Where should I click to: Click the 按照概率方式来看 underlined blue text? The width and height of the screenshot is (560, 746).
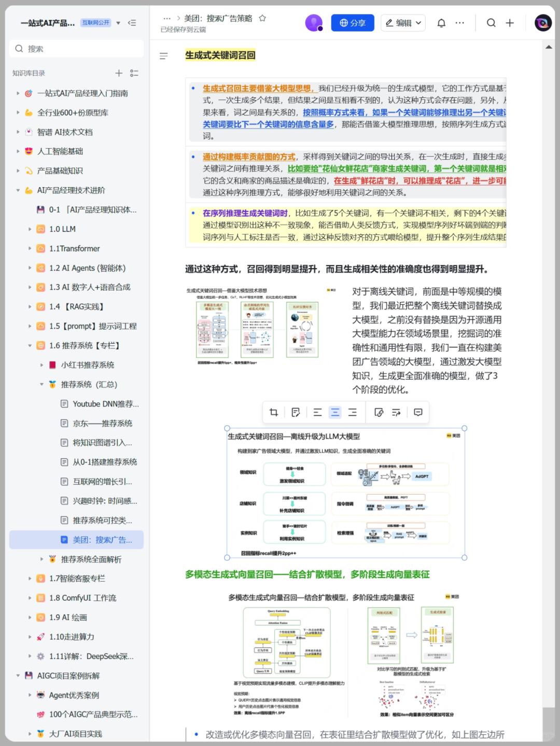pyautogui.click(x=334, y=112)
